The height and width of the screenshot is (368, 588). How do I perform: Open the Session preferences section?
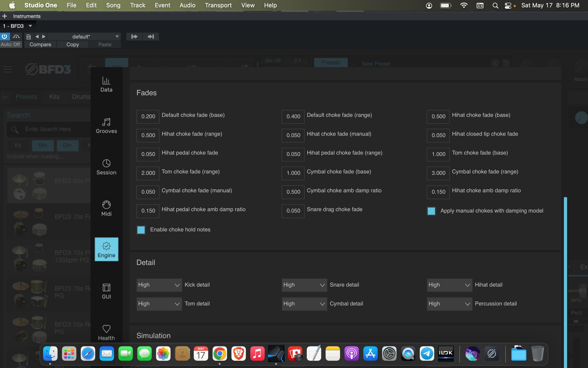[x=106, y=167]
